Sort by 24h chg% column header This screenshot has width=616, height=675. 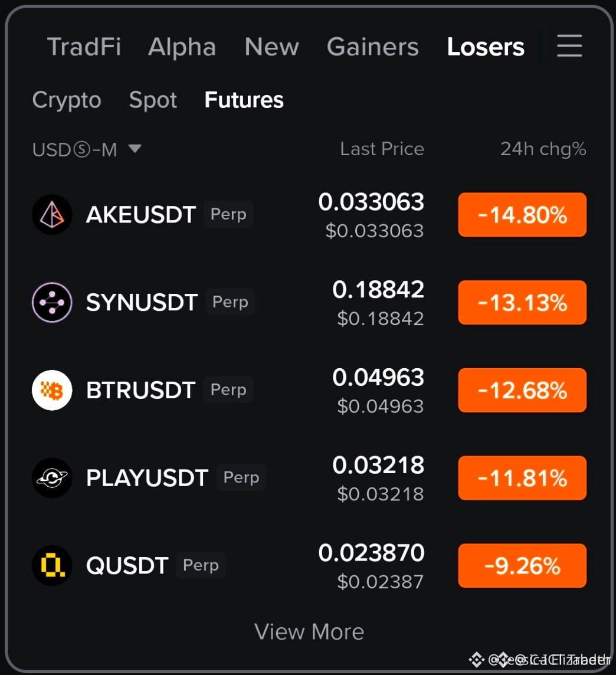[543, 149]
